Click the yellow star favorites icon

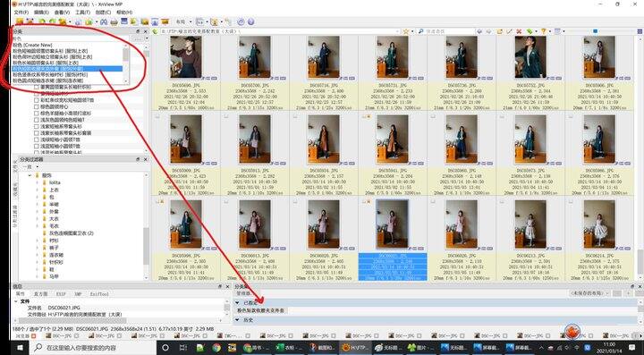(x=406, y=31)
